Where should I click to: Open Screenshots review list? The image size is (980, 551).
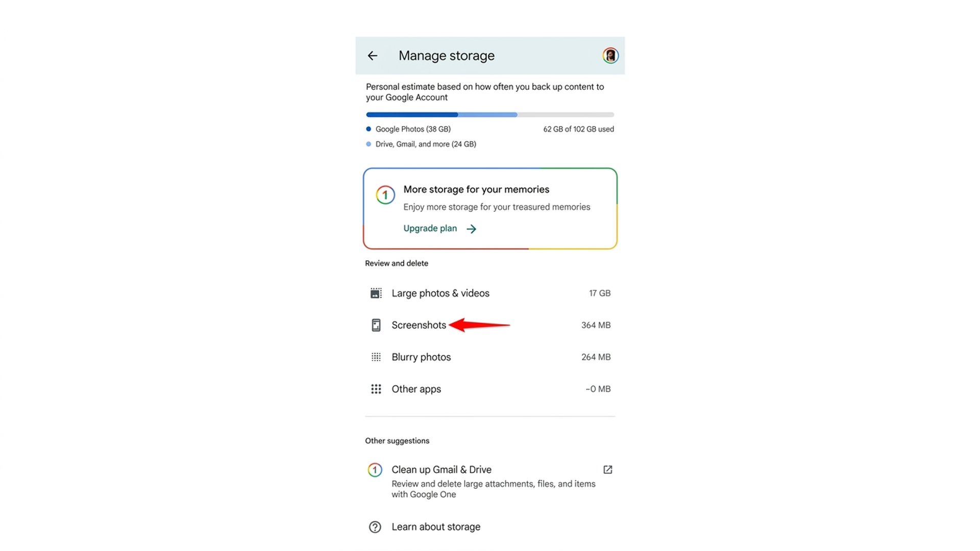click(490, 325)
